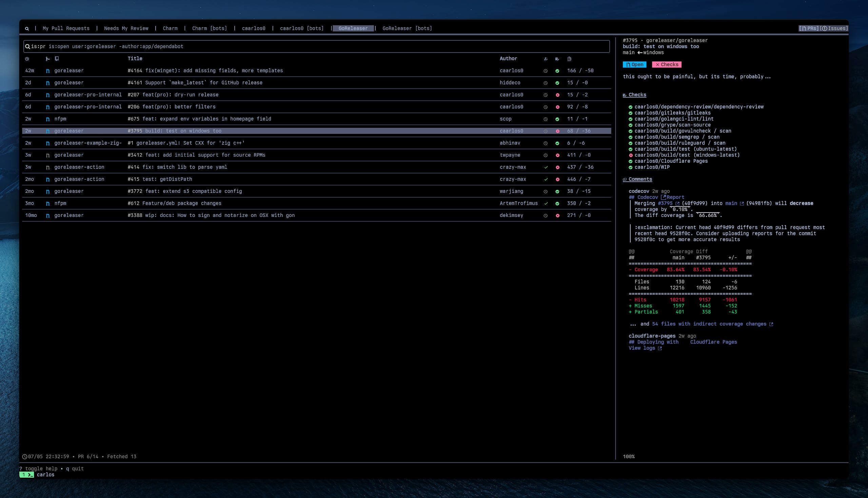Click the carlos window name in status line
The width and height of the screenshot is (868, 498).
click(x=45, y=475)
